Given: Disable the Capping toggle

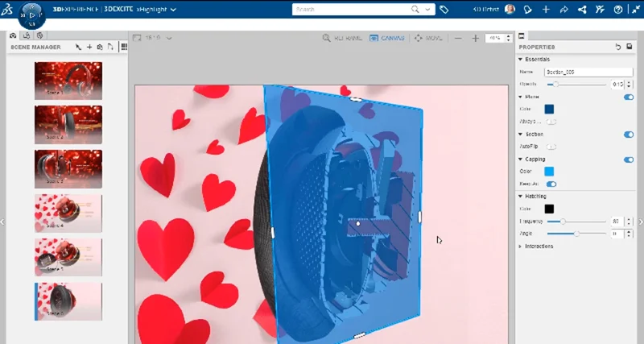Looking at the screenshot, I should click(x=629, y=160).
